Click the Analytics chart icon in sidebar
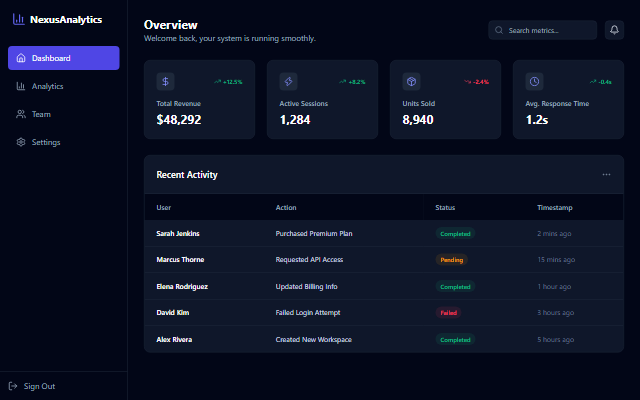This screenshot has width=640, height=400. pyautogui.click(x=21, y=86)
